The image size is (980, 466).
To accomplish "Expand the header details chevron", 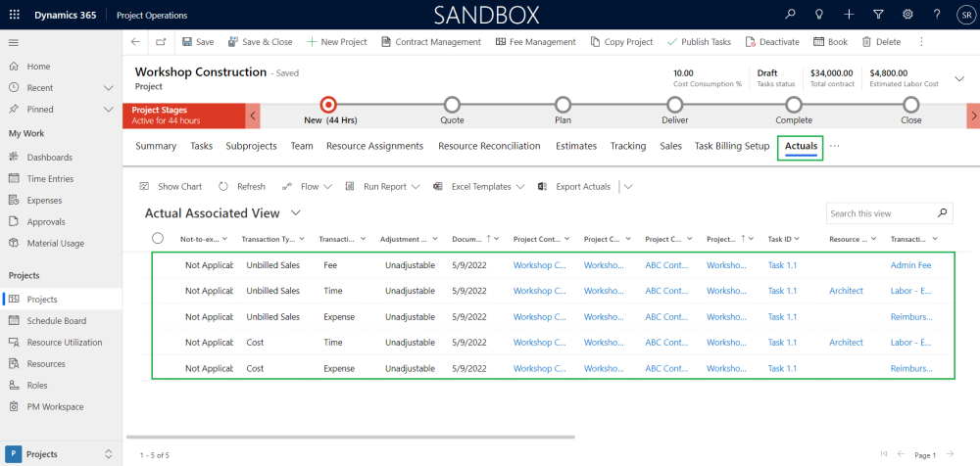I will (x=959, y=78).
